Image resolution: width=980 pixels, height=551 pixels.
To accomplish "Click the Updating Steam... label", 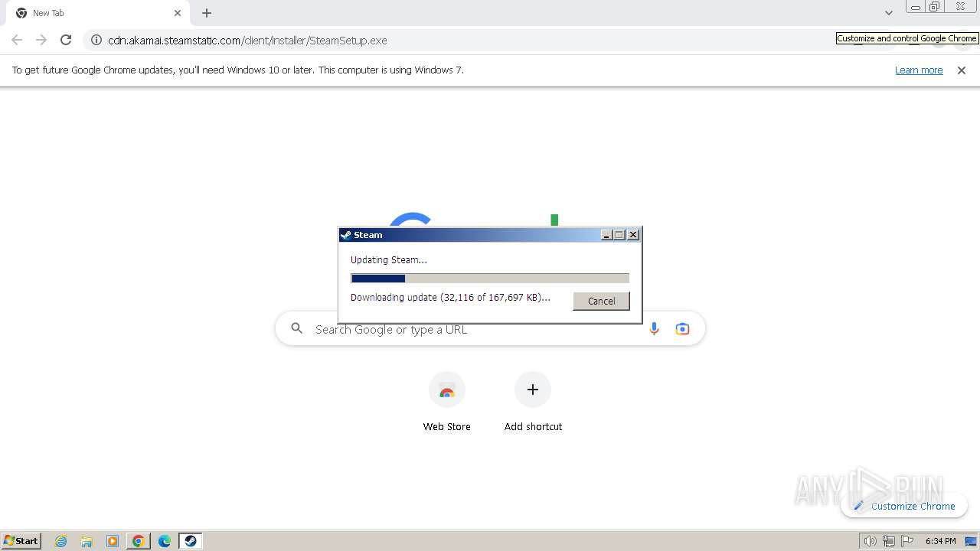I will click(x=389, y=259).
